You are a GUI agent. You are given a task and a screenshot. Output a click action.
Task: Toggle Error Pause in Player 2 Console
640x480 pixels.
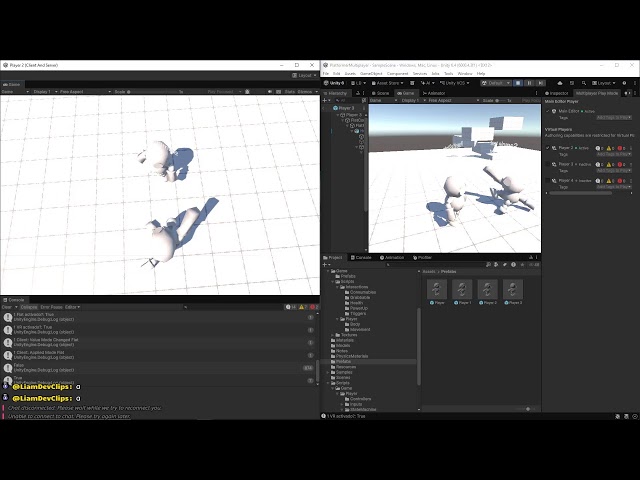tap(51, 307)
